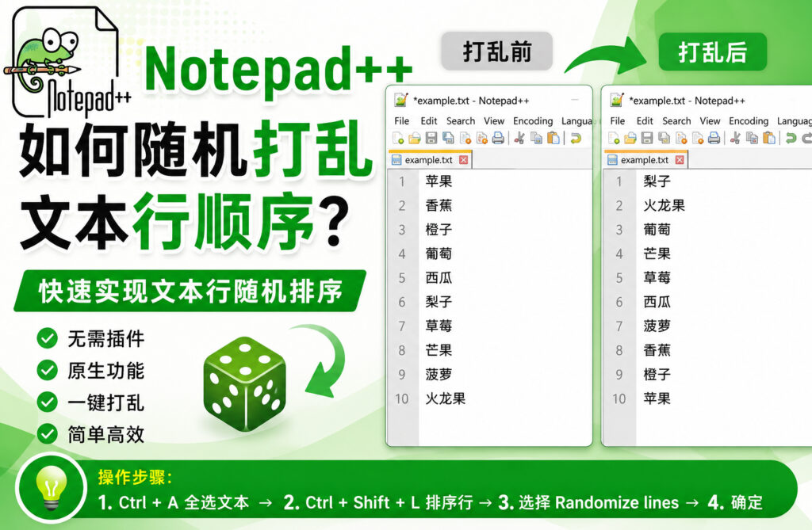Click Open file icon in the 打乱后 window

pos(630,138)
